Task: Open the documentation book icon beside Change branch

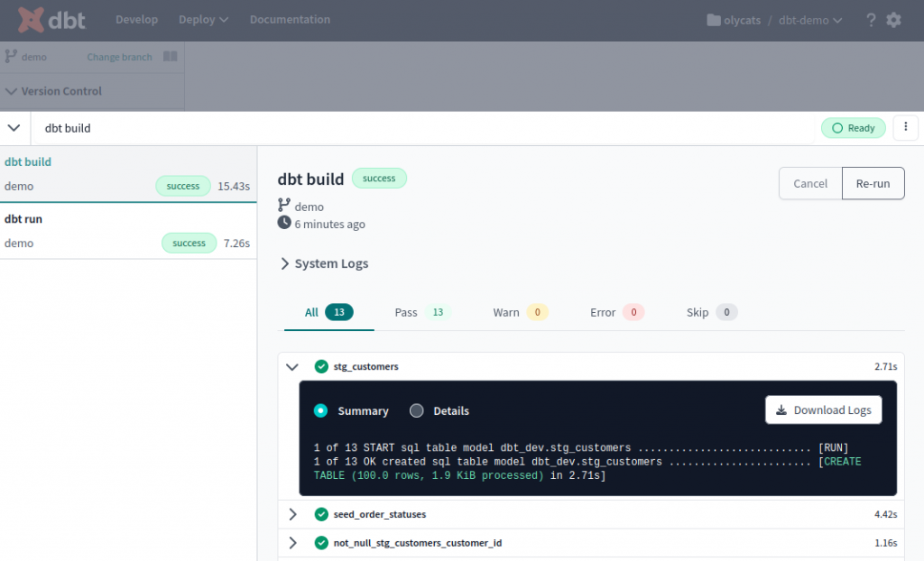Action: (171, 57)
